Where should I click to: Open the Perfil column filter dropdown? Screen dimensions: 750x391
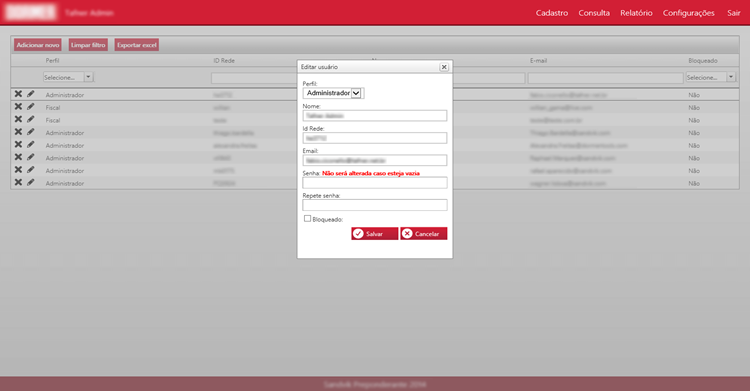point(68,77)
